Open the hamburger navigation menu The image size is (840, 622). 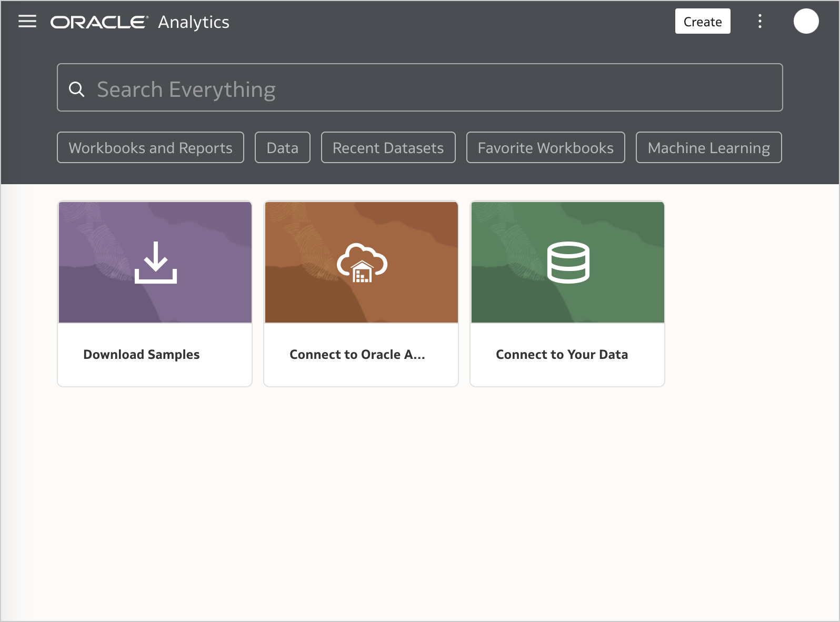[x=27, y=22]
